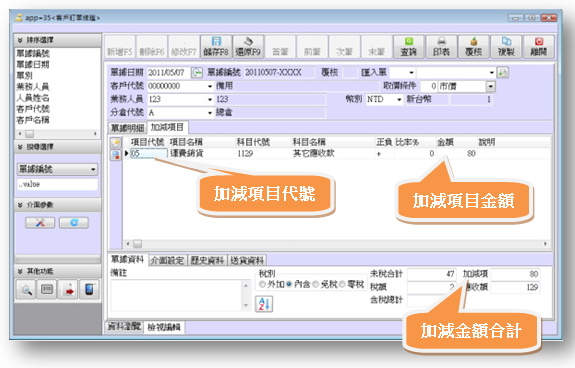Click the A-Z sort icon below tax options
Image resolution: width=575 pixels, height=368 pixels.
[264, 304]
